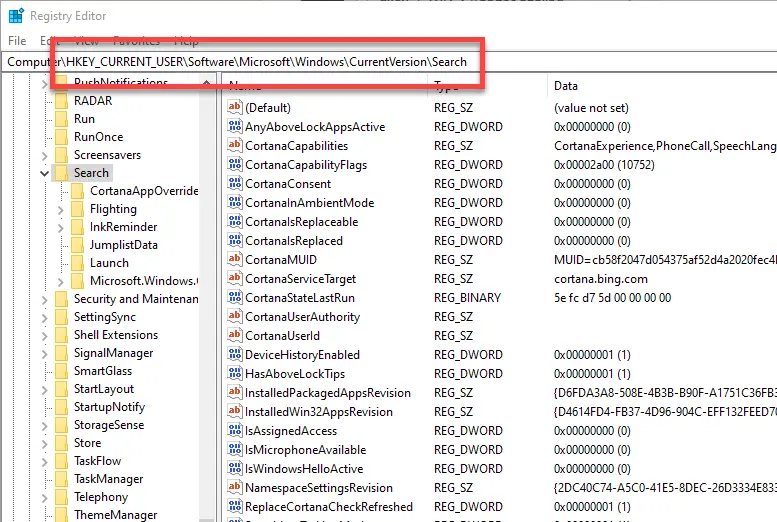Screen dimensions: 777x522
Task: Click the DeviceHistoryEnabled DWORD icon
Action: 234,354
